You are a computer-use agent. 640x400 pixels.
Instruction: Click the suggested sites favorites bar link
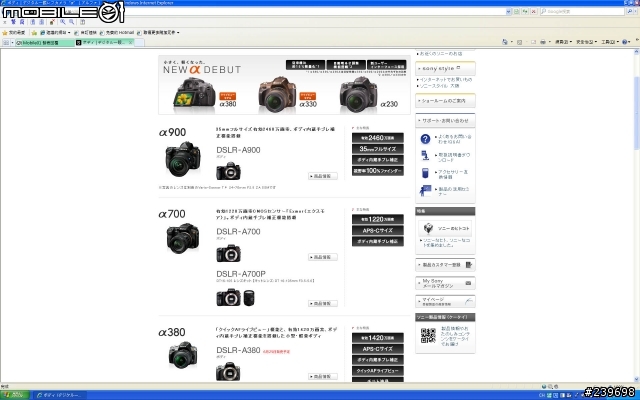55,32
